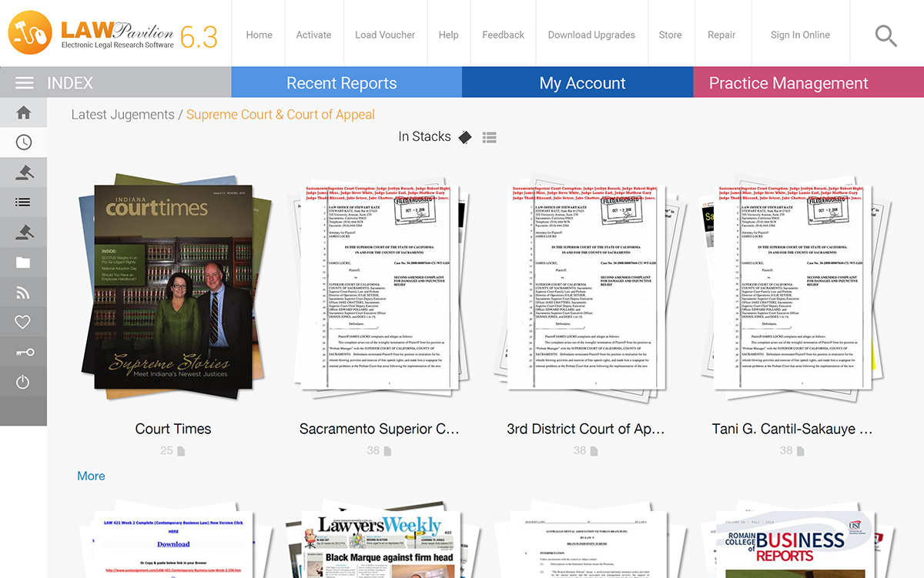Open the list lines sidebar icon
The width and height of the screenshot is (924, 578).
(23, 202)
